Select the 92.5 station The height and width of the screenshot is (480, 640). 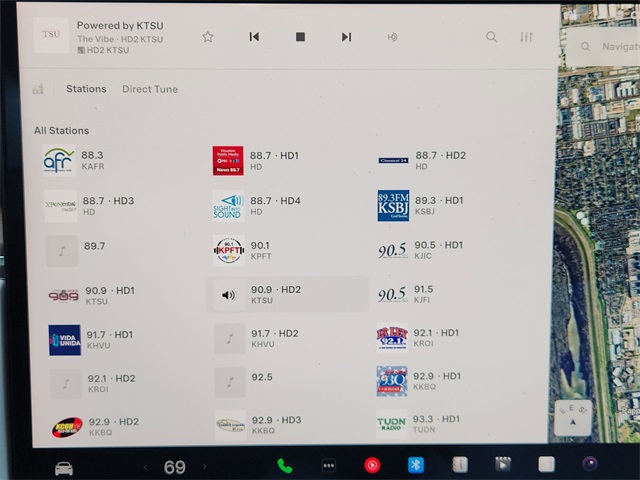pos(289,382)
